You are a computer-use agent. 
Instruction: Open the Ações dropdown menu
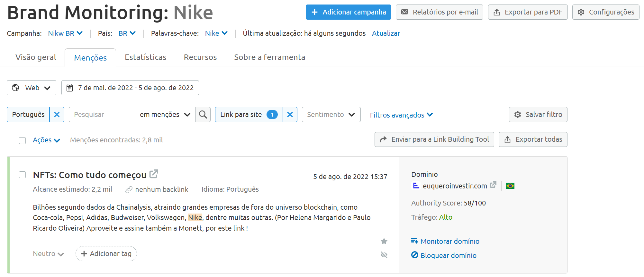46,140
